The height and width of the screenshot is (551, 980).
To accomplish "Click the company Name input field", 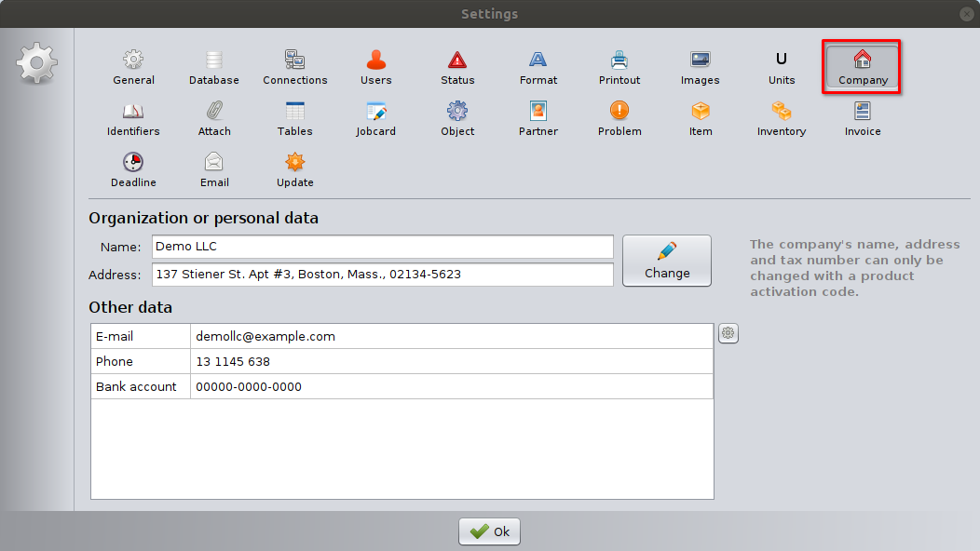I will pyautogui.click(x=382, y=247).
